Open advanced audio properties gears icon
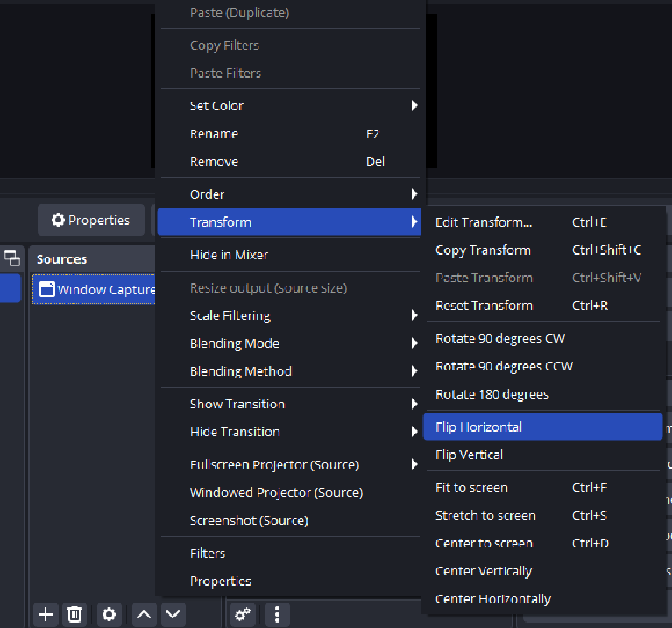The height and width of the screenshot is (628, 672). 243,615
